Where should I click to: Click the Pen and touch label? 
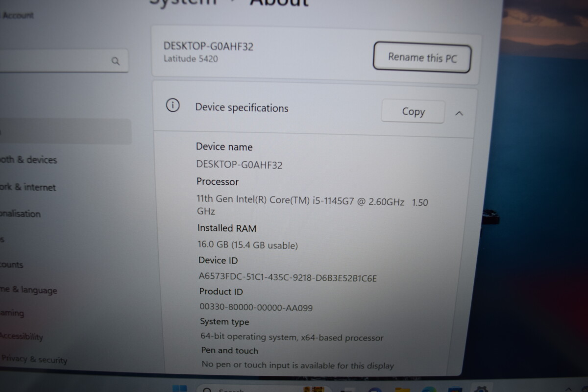(229, 350)
